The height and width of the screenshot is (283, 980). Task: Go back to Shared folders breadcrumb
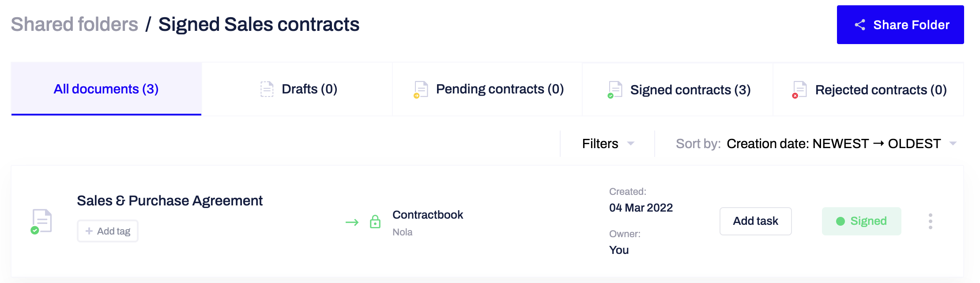coord(75,24)
